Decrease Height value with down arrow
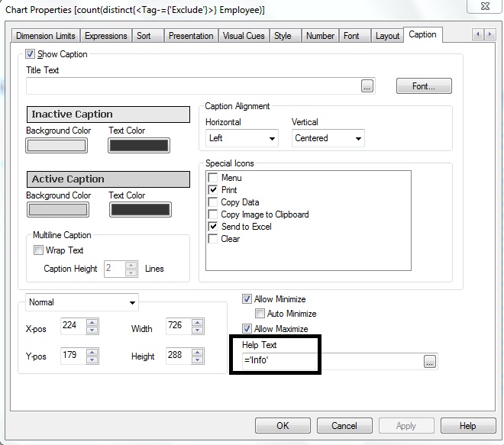504x445 pixels. pos(198,360)
